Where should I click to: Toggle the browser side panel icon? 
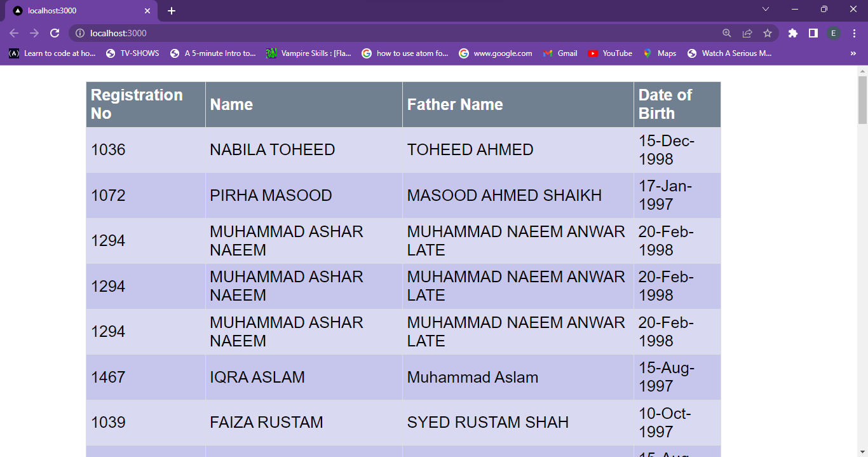pos(813,33)
